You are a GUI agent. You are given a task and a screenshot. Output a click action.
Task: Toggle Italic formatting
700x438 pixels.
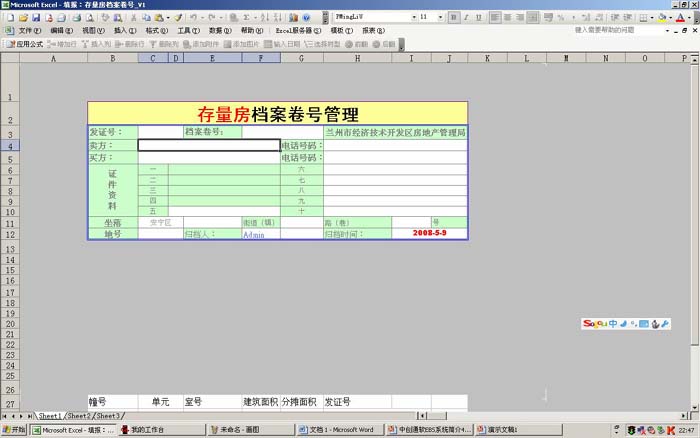[x=466, y=18]
